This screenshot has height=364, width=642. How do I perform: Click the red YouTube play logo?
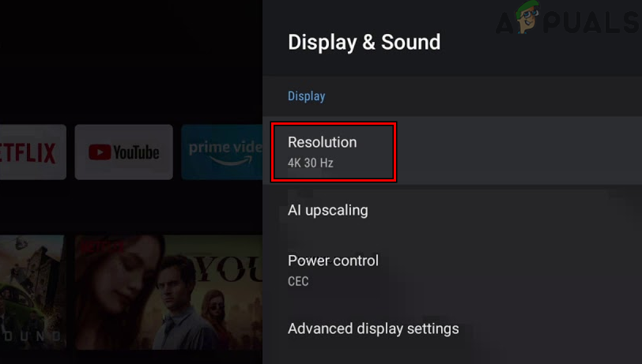[x=100, y=152]
